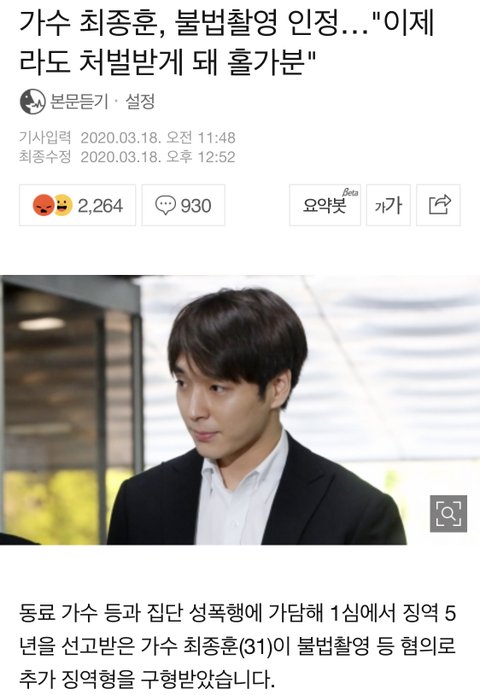Image resolution: width=480 pixels, height=695 pixels.
Task: Open the article photo of man in blazer
Action: coord(240,410)
